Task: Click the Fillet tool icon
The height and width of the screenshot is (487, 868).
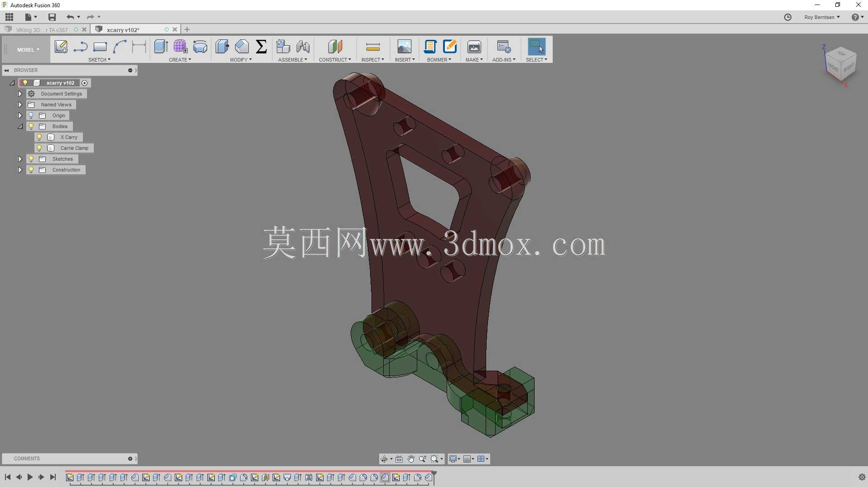Action: pos(241,47)
